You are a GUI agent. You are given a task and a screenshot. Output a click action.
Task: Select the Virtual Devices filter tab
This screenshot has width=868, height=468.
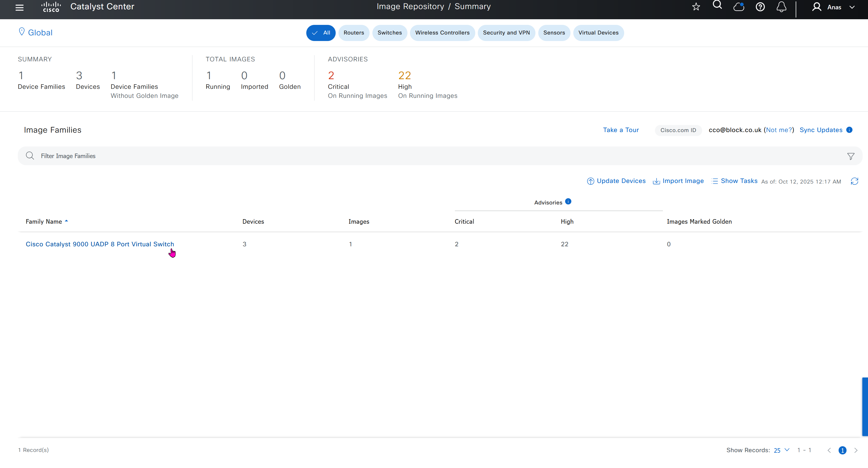[x=598, y=33]
